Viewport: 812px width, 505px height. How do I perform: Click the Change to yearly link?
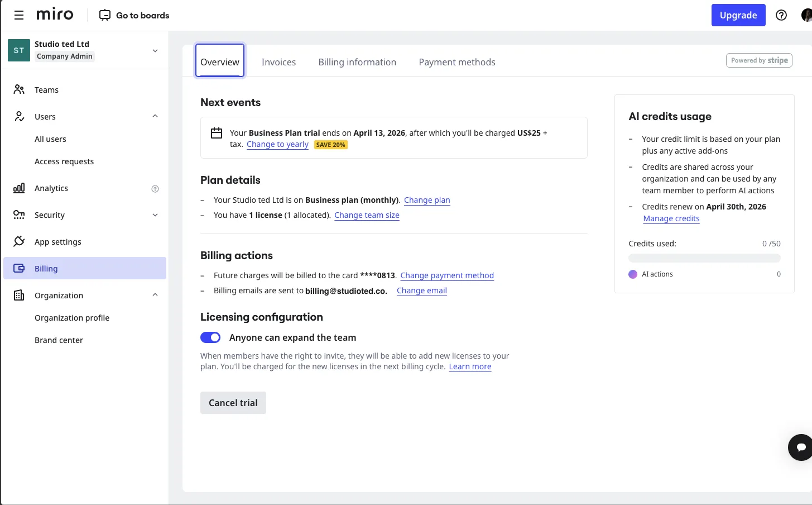[277, 144]
